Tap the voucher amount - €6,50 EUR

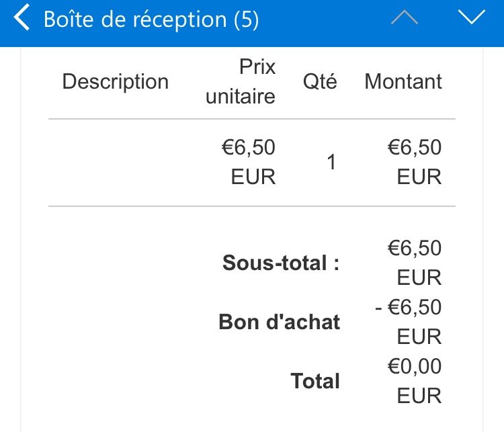pos(408,322)
